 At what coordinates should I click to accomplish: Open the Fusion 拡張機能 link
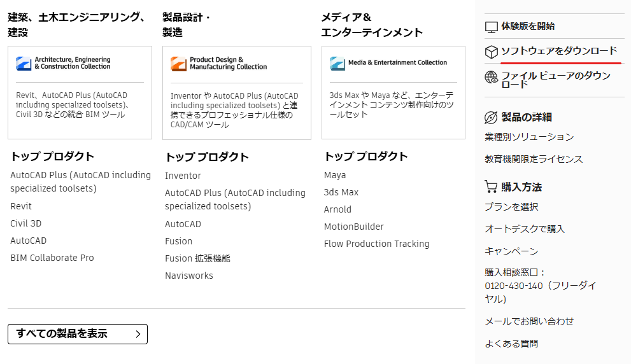(197, 258)
